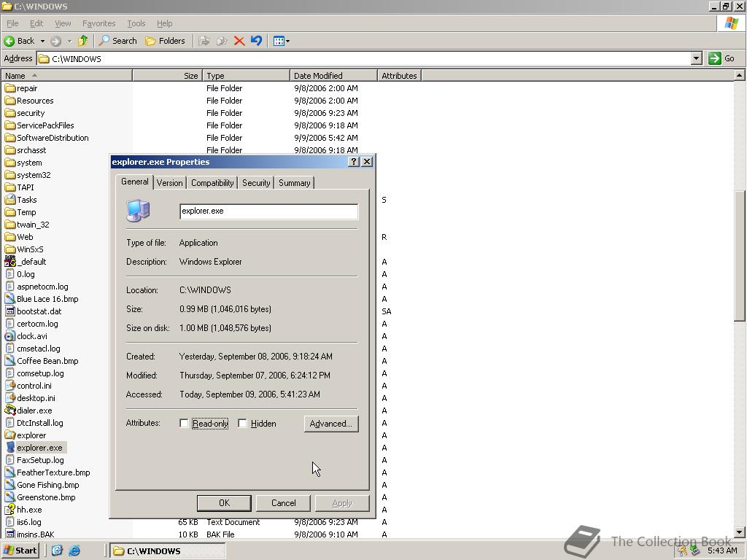Click the vertical scrollbar thumb

[739, 256]
